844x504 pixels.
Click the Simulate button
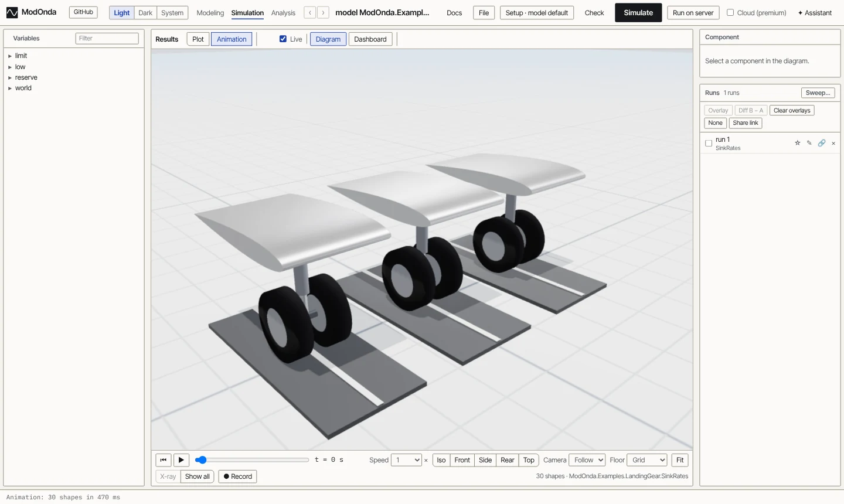point(638,13)
